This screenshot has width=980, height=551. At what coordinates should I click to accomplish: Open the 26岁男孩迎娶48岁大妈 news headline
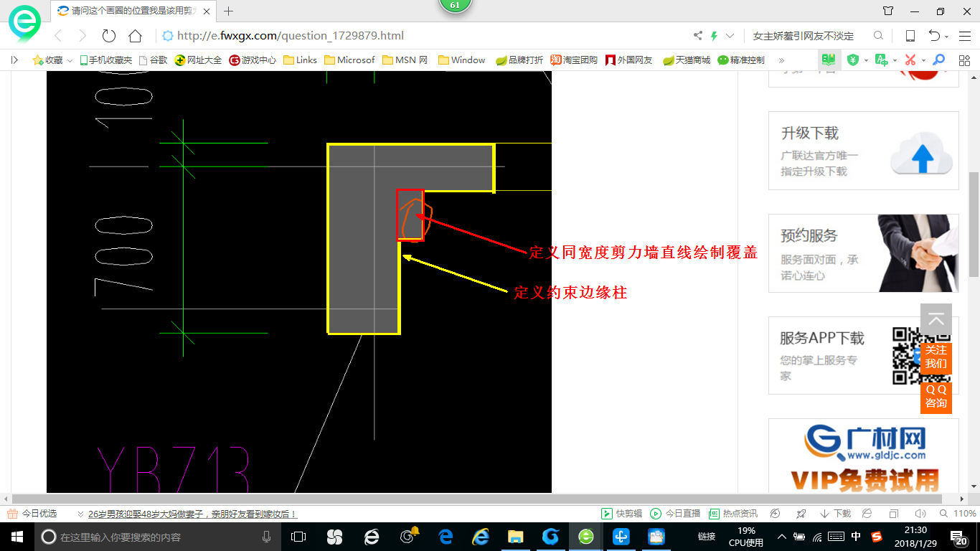tap(192, 514)
